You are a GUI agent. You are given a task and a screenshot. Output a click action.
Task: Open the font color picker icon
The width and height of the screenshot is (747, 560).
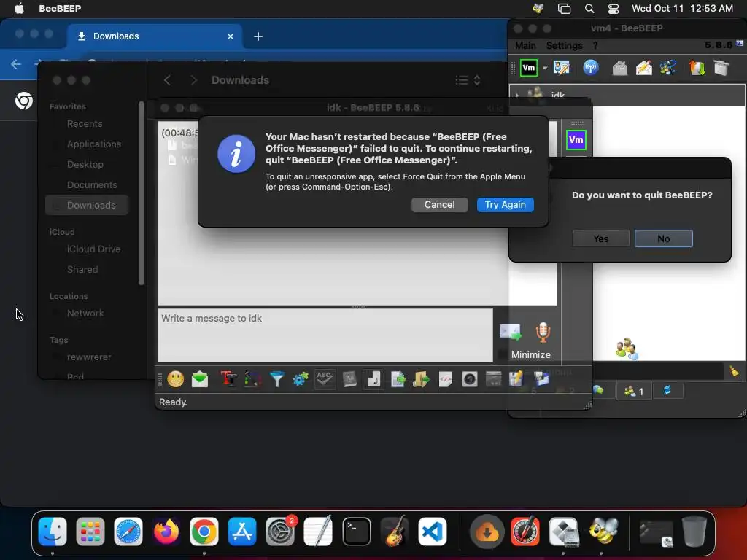pyautogui.click(x=252, y=379)
